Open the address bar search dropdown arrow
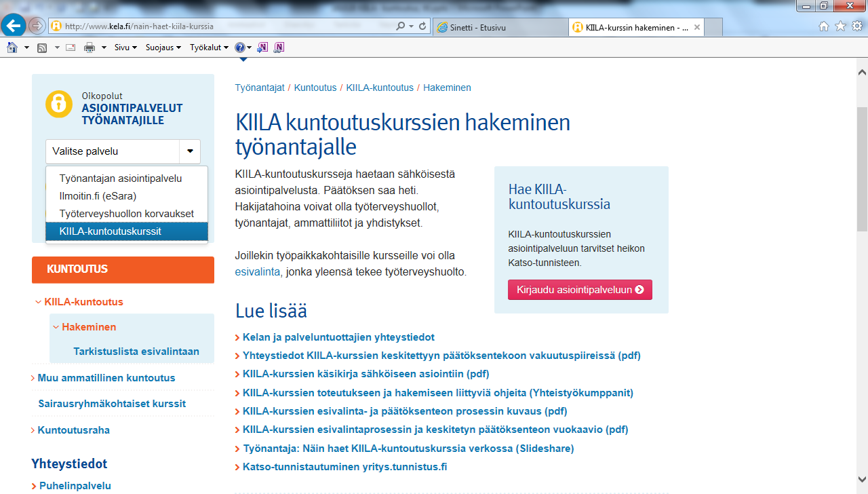 coord(411,26)
